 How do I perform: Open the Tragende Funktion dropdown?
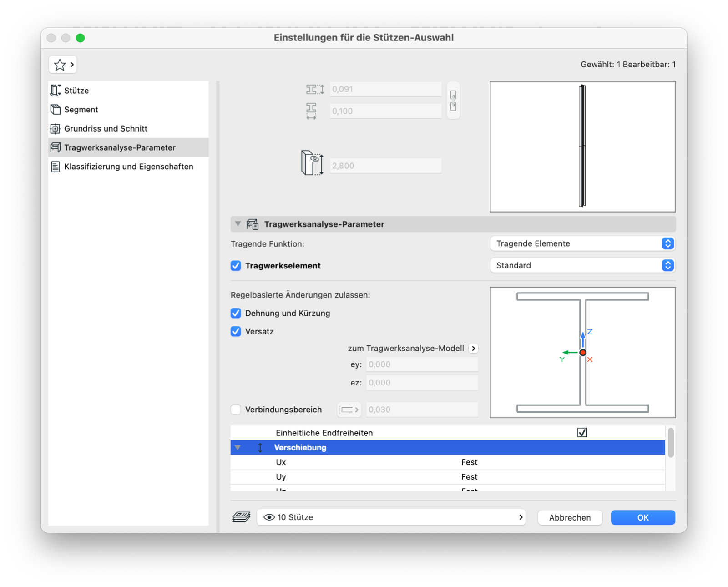point(583,243)
